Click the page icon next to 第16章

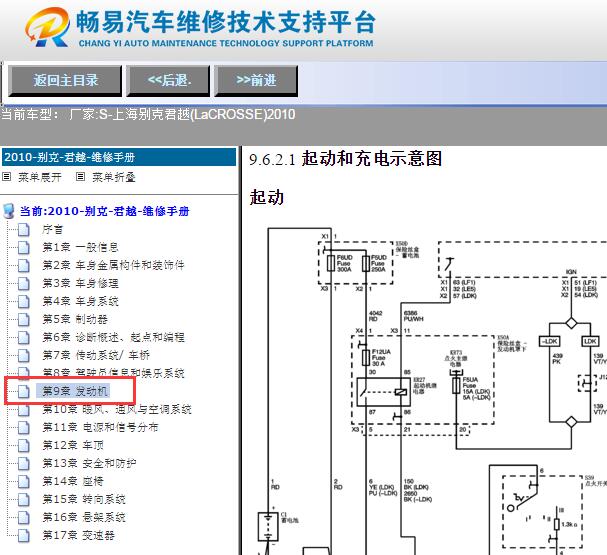24,517
